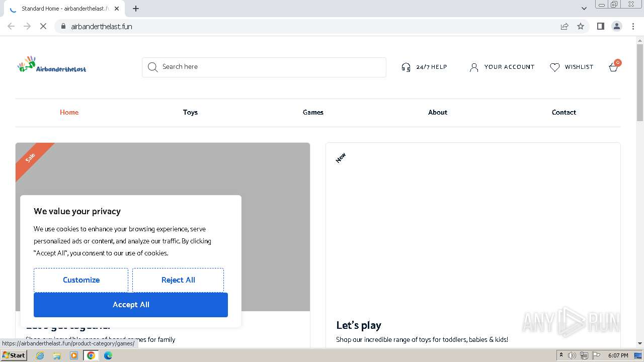Open Internet Explorer from taskbar
The image size is (644, 362).
click(x=40, y=355)
